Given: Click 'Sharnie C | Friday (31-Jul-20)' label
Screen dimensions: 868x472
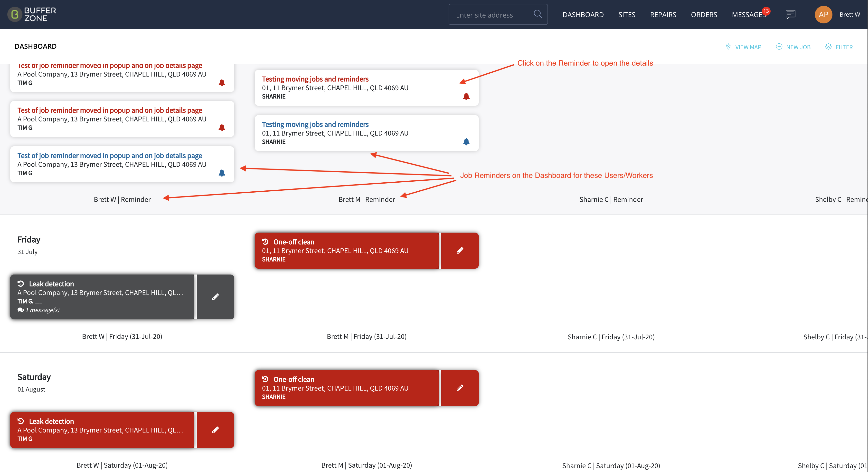Looking at the screenshot, I should tap(611, 337).
